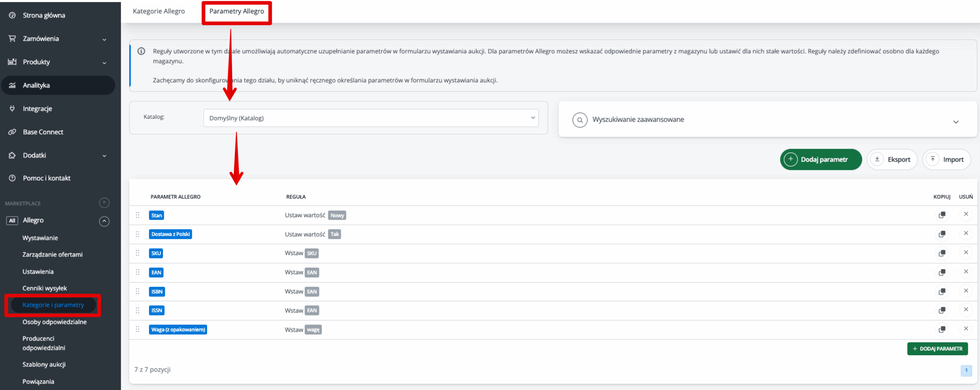980x390 pixels.
Task: Delete the ISSN parameter row
Action: pos(966,309)
